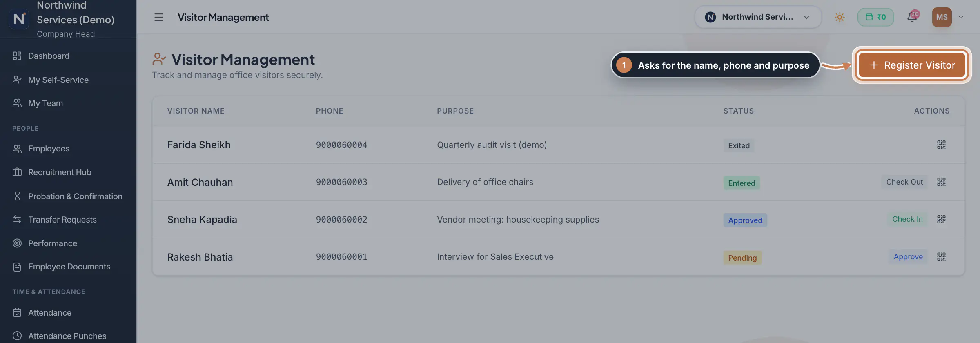
Task: Open the wallet balance ₹0 badge
Action: pos(875,17)
